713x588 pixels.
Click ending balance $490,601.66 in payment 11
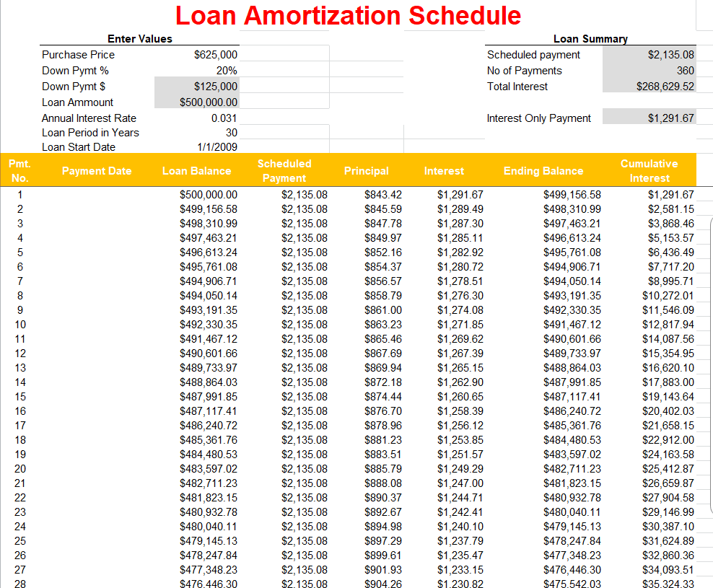tap(572, 339)
